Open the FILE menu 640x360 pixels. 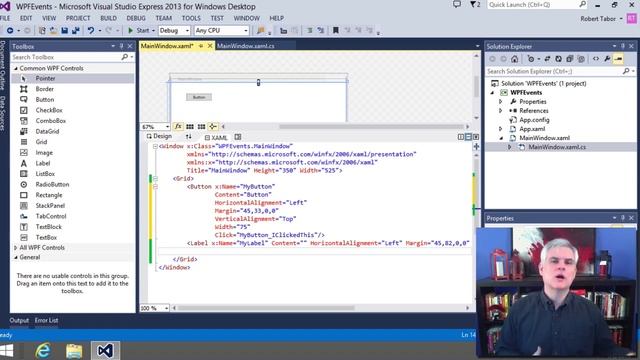[x=5, y=18]
